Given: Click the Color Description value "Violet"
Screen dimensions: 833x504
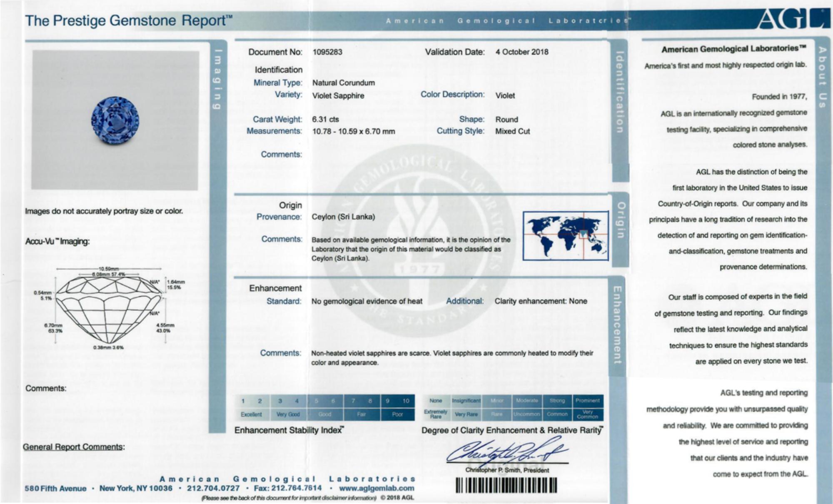Looking at the screenshot, I should tap(505, 96).
